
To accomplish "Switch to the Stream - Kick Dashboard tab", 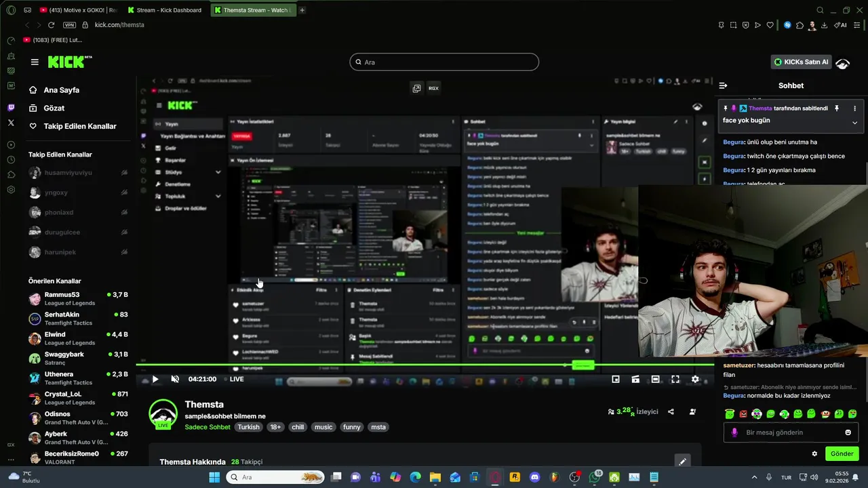I will pyautogui.click(x=165, y=10).
